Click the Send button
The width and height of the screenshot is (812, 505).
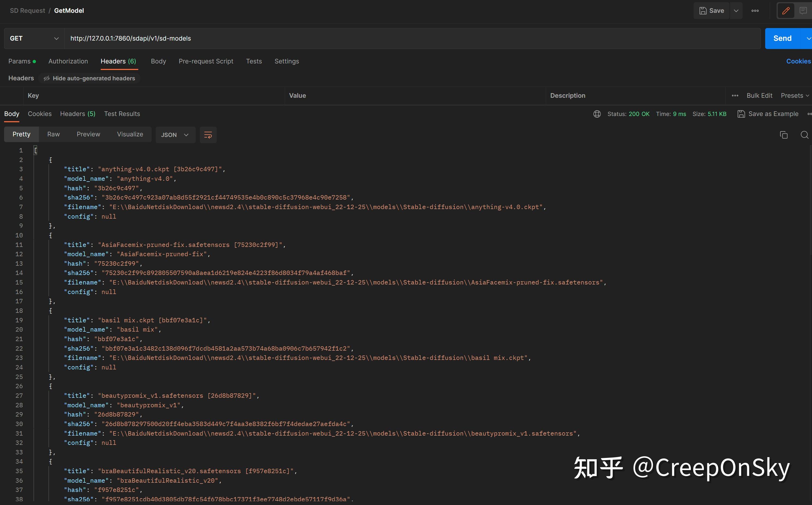[x=783, y=38]
